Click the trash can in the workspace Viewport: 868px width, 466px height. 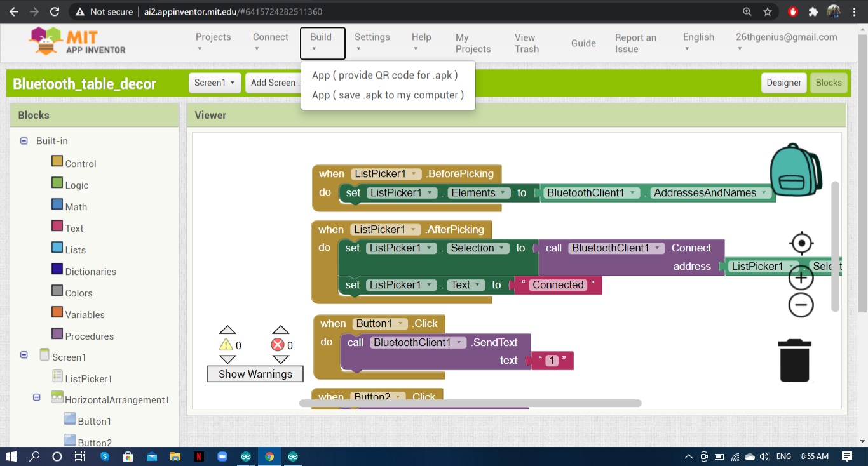point(795,360)
